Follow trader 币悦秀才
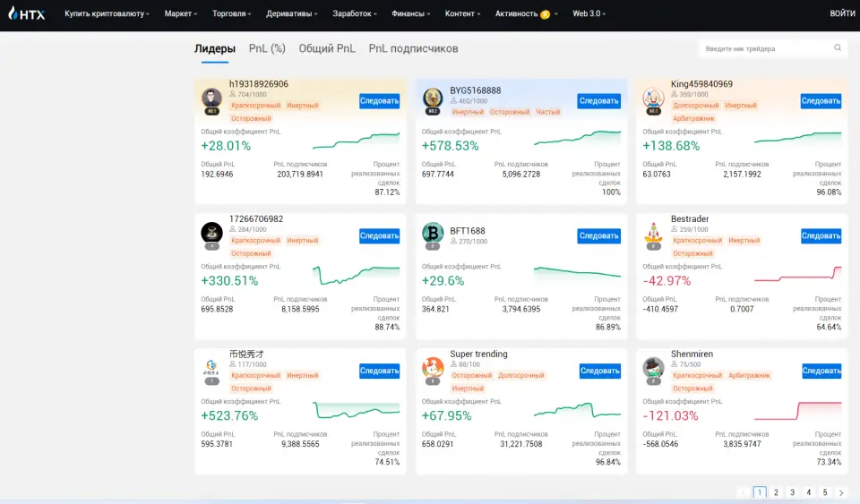The image size is (860, 504). coord(380,371)
